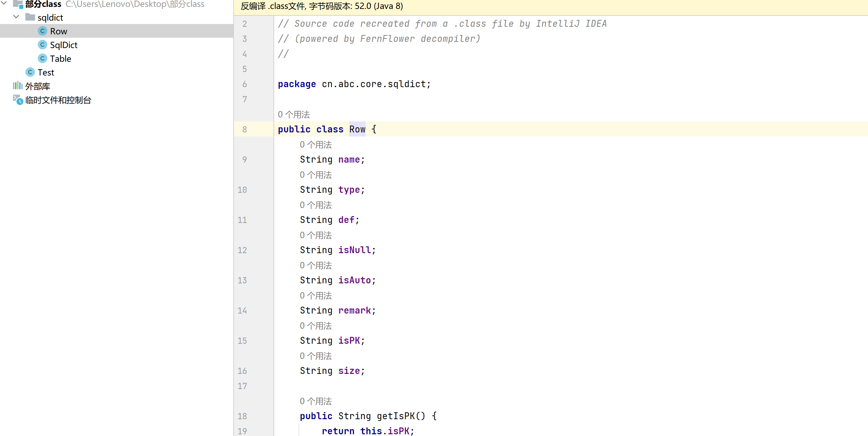Click the usages hint above getIsPK method
The image size is (868, 436).
tap(316, 401)
